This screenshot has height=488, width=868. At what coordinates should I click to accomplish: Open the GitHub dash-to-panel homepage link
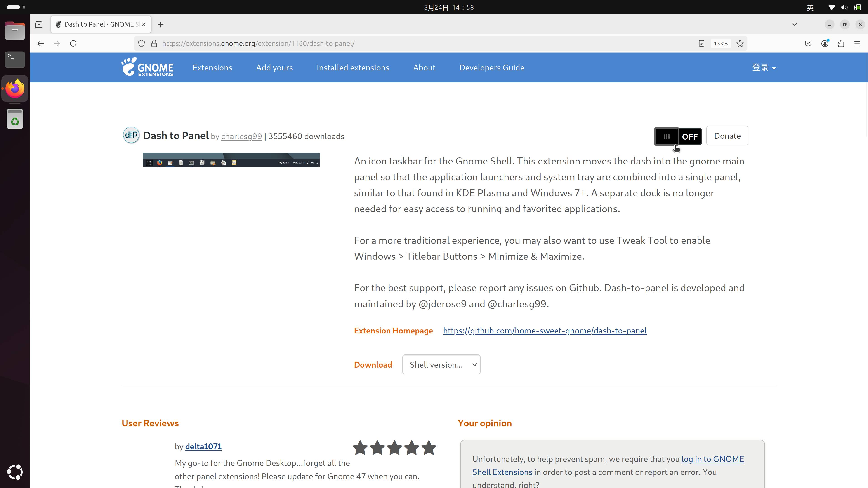pyautogui.click(x=545, y=331)
